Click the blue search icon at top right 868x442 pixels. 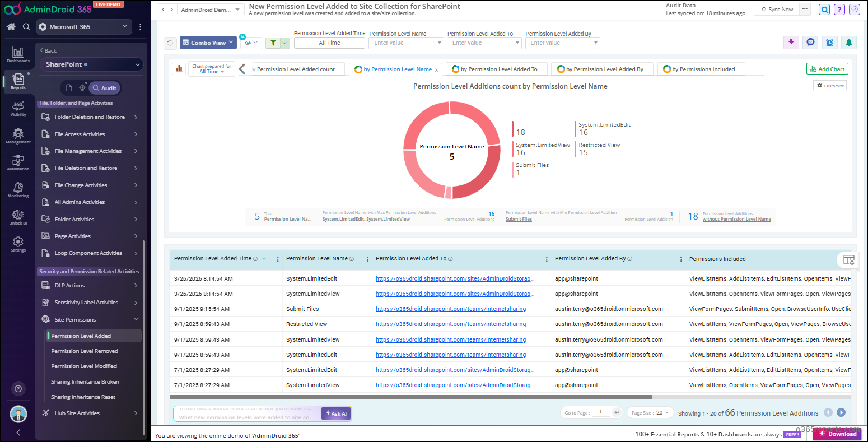pos(824,10)
